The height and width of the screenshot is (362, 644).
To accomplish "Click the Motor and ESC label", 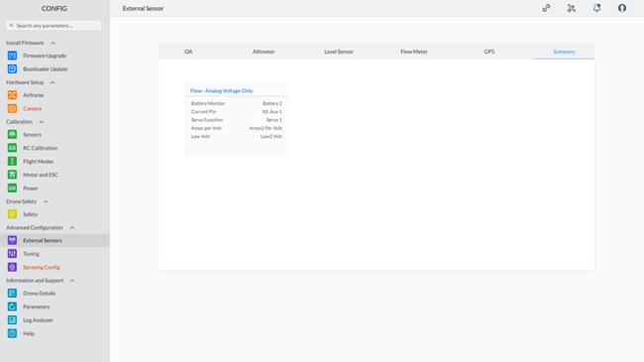I will [x=41, y=175].
